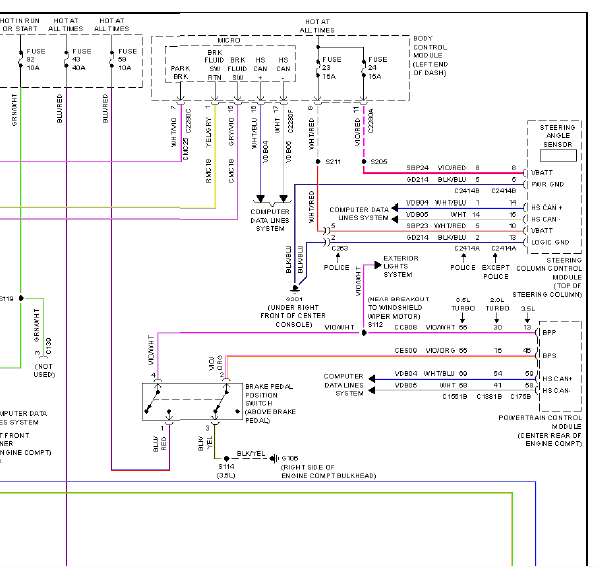Click the EXTERIOR LIGHTS SYSTEM reference
Viewport: 600px width, 567px height.
point(401,267)
